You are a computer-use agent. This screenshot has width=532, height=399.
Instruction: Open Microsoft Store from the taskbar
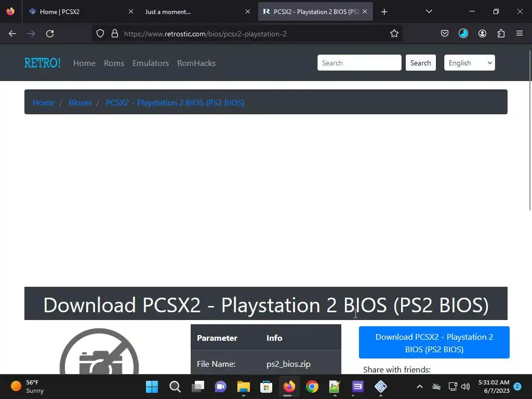tap(267, 387)
